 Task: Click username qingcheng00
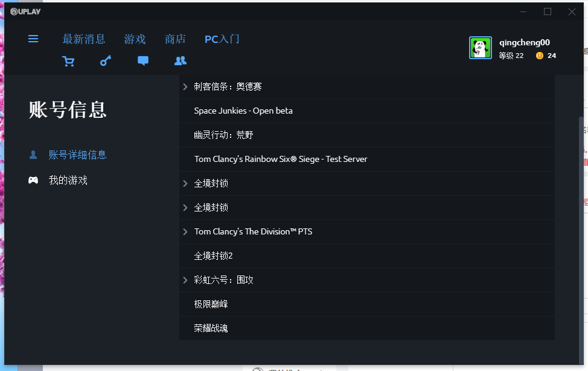tap(524, 42)
